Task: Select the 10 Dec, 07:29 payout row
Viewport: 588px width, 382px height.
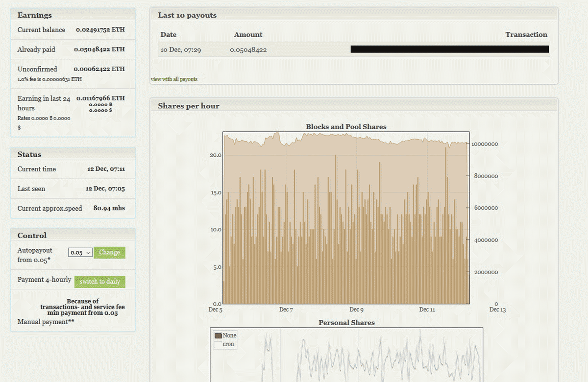Action: pos(180,50)
